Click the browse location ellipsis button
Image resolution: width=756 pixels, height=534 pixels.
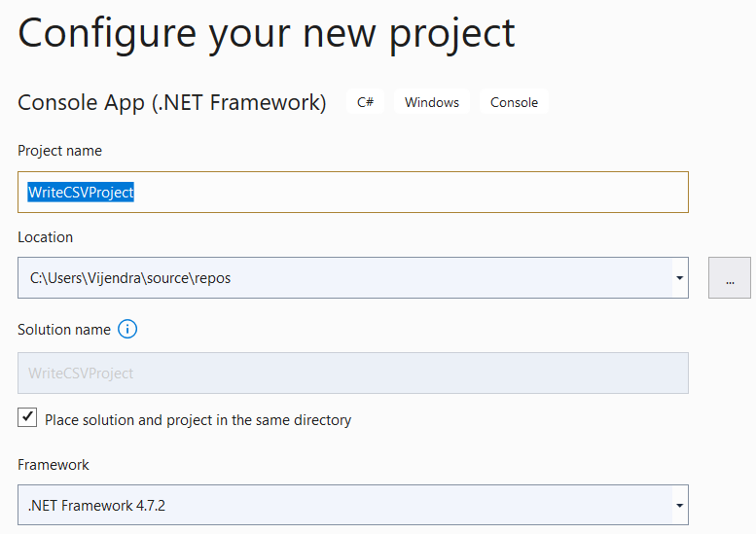pos(730,277)
